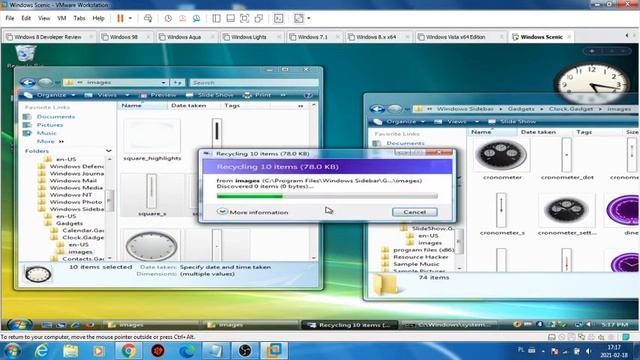The width and height of the screenshot is (640, 360).
Task: Sort by Date taken in left images window
Action: click(189, 106)
